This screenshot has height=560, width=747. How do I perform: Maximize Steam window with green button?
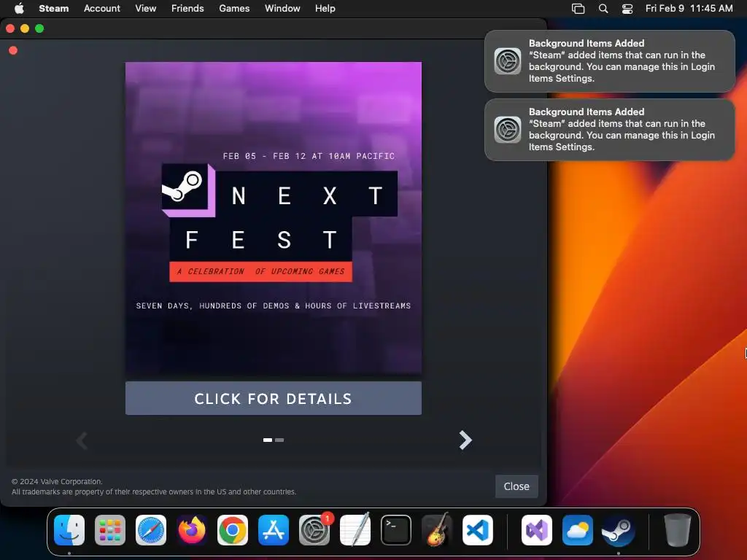coord(39,28)
